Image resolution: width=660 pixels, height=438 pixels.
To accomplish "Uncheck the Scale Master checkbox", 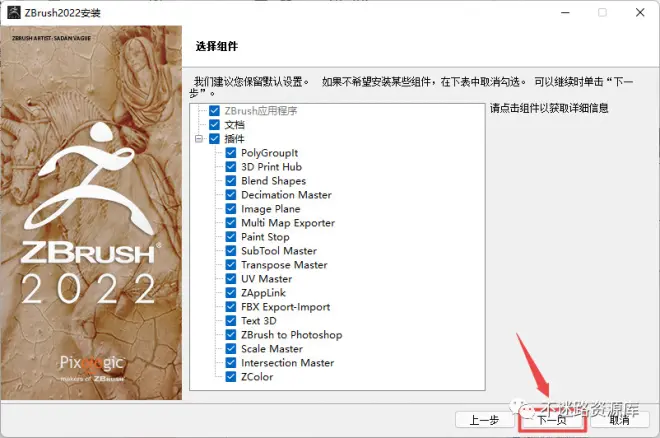I will (x=231, y=348).
